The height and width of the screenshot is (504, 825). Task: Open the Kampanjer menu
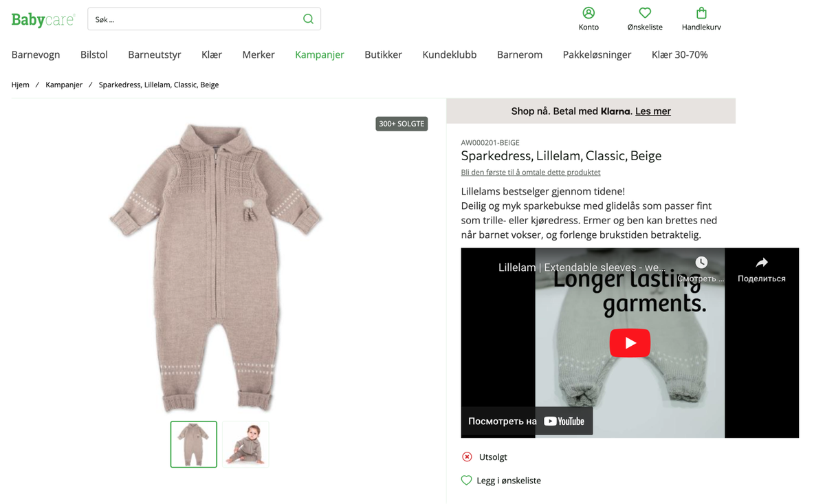click(320, 54)
